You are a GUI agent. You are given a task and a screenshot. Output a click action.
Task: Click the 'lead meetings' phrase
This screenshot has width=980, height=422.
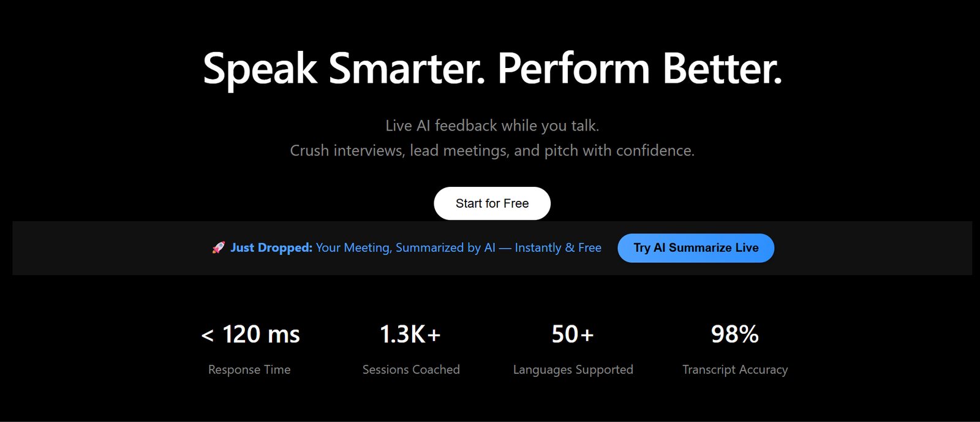(458, 151)
